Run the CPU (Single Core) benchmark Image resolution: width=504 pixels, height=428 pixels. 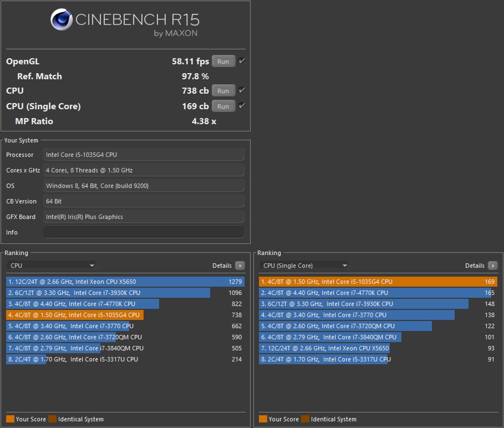coord(223,106)
